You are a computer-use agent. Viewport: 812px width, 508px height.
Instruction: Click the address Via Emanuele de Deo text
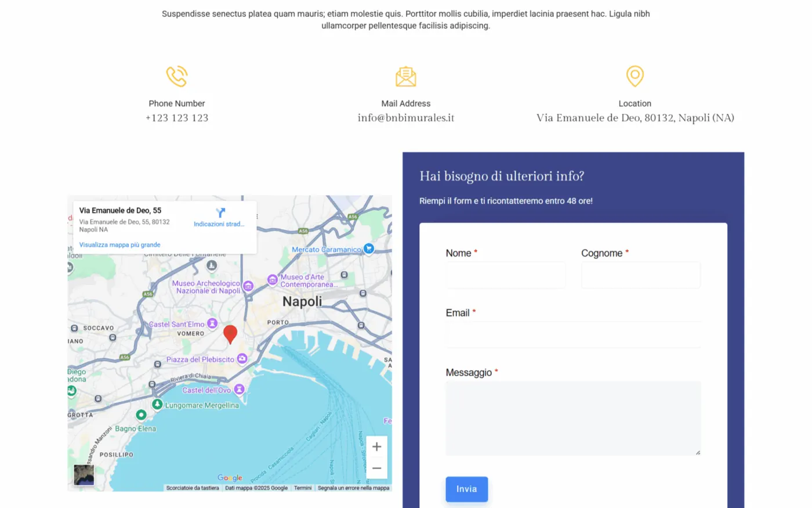(x=635, y=118)
